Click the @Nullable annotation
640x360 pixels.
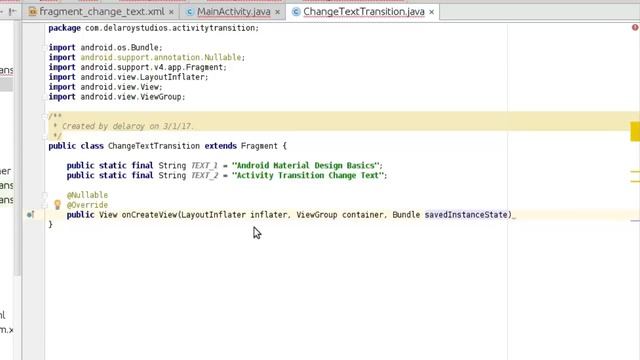87,195
